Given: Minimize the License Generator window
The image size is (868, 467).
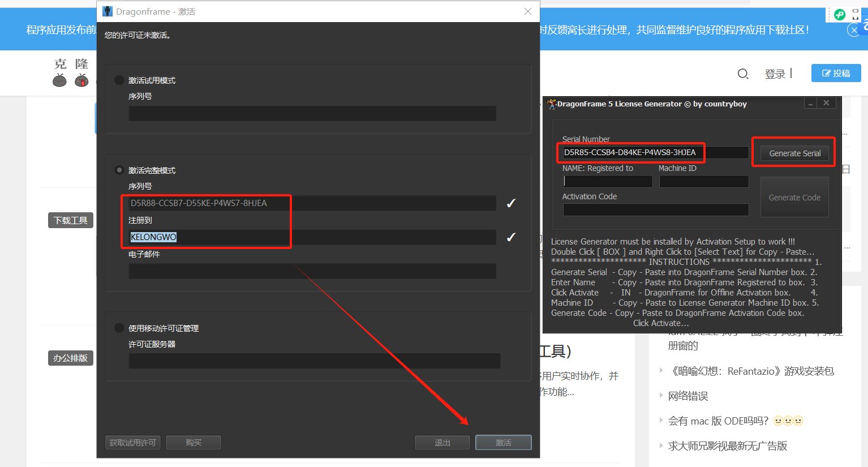Looking at the screenshot, I should coord(811,103).
